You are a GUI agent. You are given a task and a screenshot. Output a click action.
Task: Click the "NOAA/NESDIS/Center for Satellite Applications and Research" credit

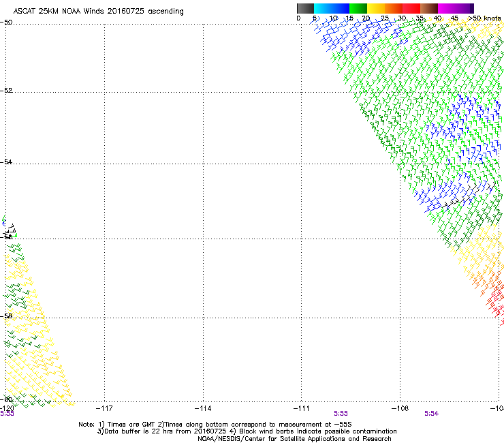coord(294,439)
